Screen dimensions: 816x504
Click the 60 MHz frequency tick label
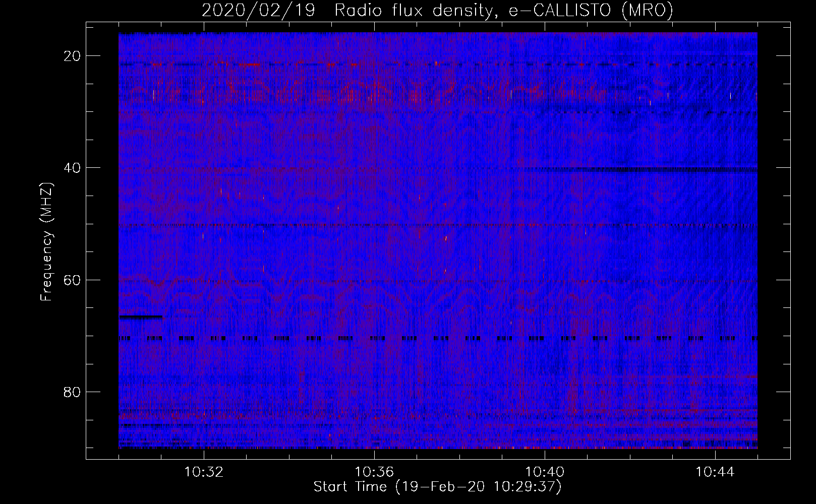coord(73,280)
